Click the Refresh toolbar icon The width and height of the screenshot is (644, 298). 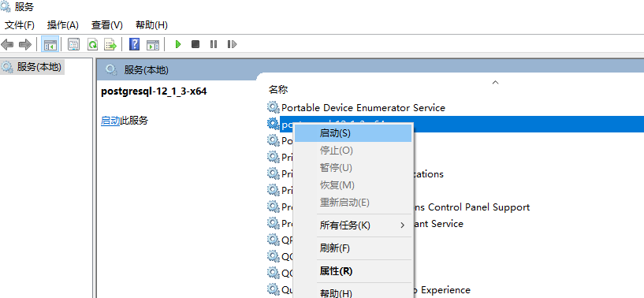click(x=93, y=44)
